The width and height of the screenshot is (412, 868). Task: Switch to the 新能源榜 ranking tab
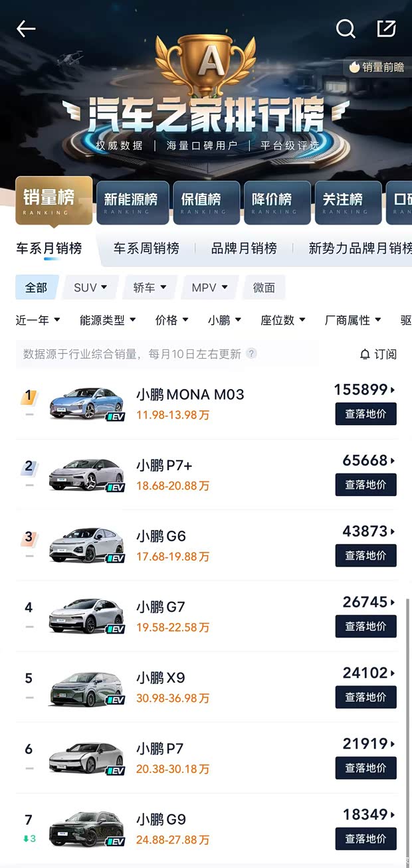132,200
